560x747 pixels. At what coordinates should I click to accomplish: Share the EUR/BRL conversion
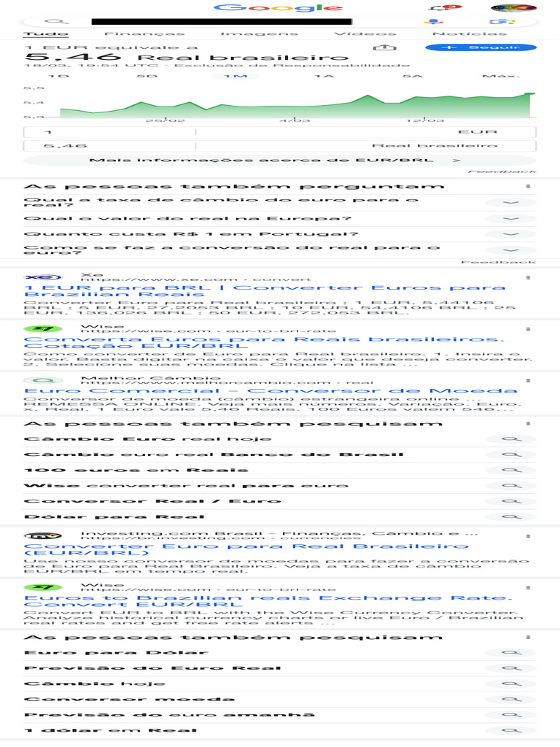click(x=385, y=47)
